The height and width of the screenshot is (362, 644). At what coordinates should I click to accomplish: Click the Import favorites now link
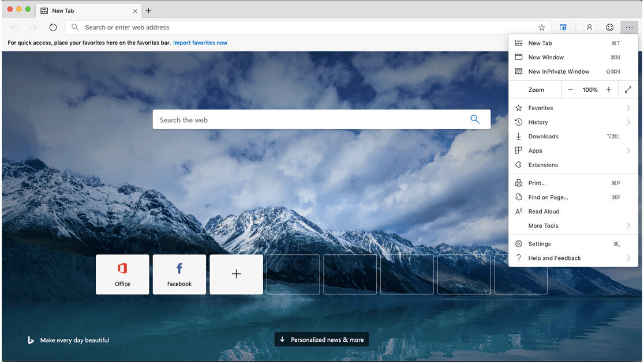point(200,43)
